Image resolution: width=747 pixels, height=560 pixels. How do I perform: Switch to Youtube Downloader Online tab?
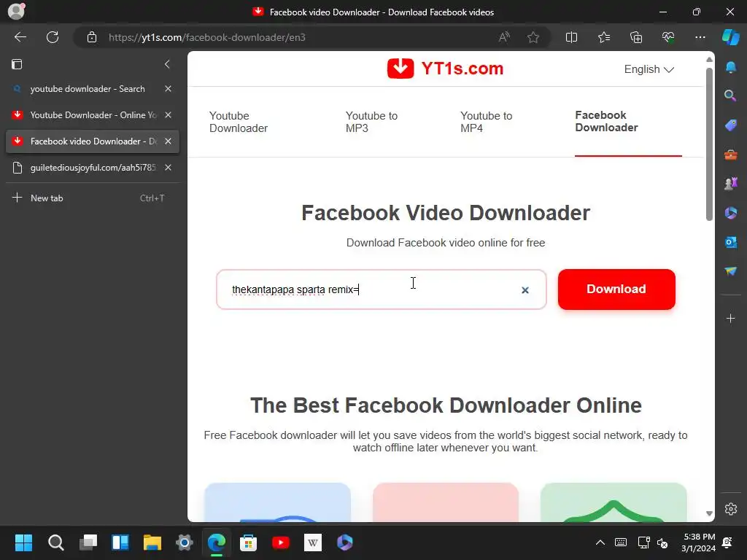coord(93,114)
